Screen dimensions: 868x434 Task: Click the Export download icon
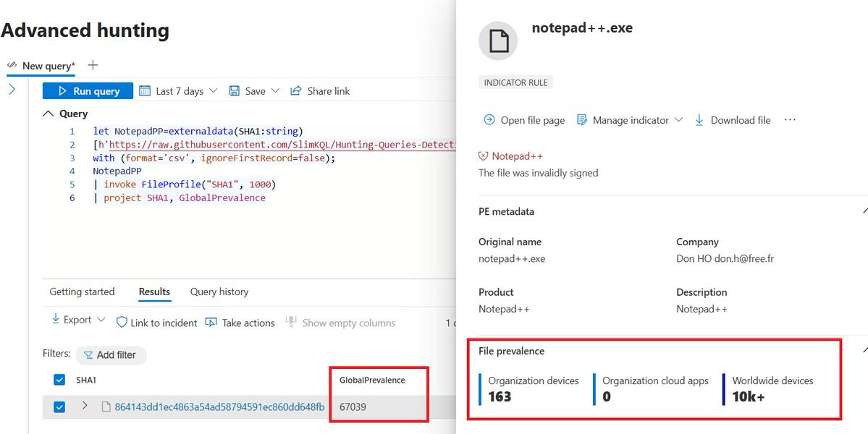[55, 319]
